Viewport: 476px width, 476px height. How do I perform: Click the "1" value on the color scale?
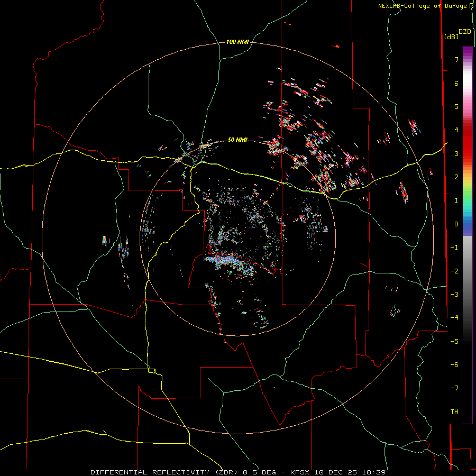pos(456,200)
